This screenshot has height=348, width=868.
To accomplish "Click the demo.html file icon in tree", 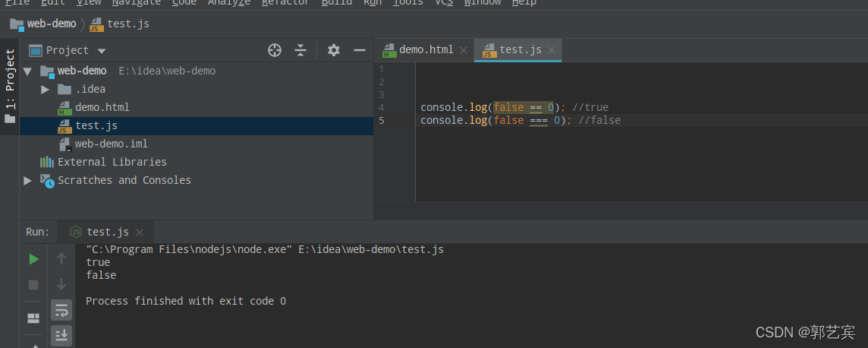I will tap(64, 107).
